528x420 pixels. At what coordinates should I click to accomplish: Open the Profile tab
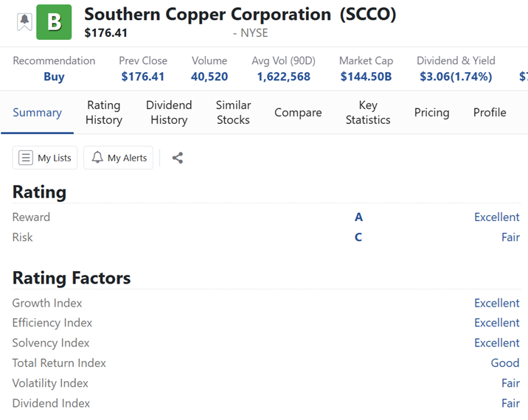click(490, 113)
